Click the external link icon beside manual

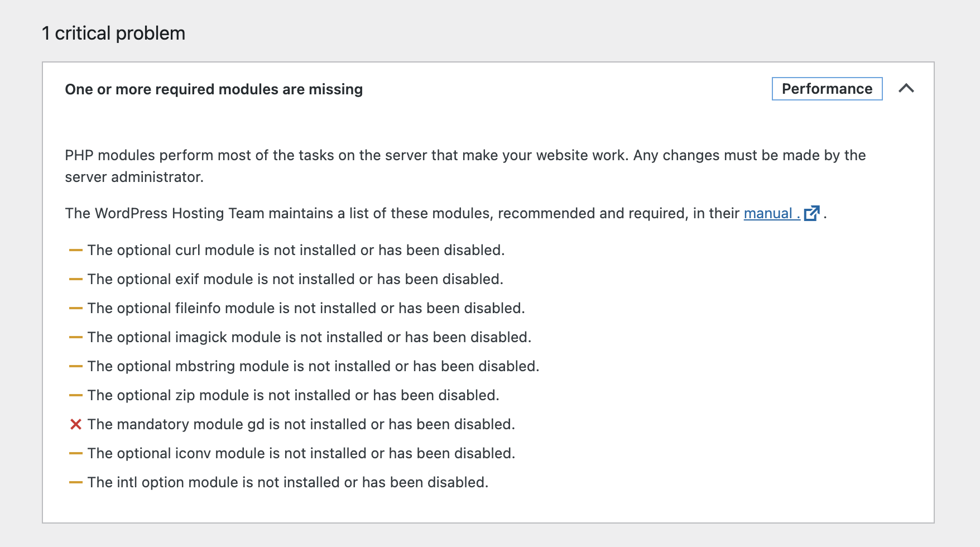pyautogui.click(x=812, y=213)
